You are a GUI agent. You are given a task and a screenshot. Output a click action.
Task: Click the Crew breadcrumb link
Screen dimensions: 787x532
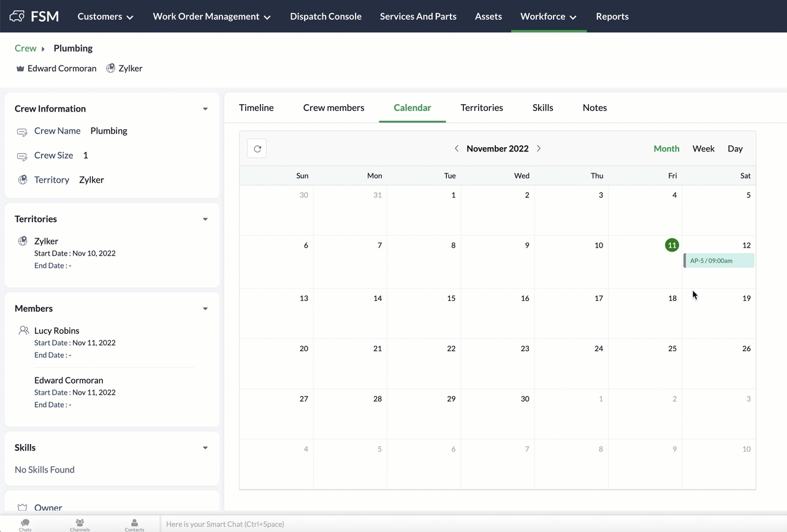point(26,48)
